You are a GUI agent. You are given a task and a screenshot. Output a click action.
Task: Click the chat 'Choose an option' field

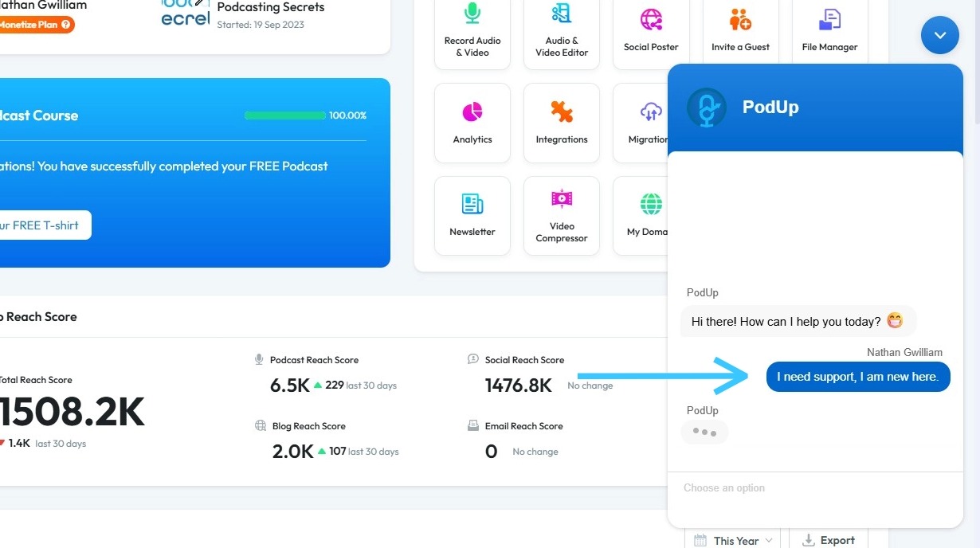pos(813,488)
